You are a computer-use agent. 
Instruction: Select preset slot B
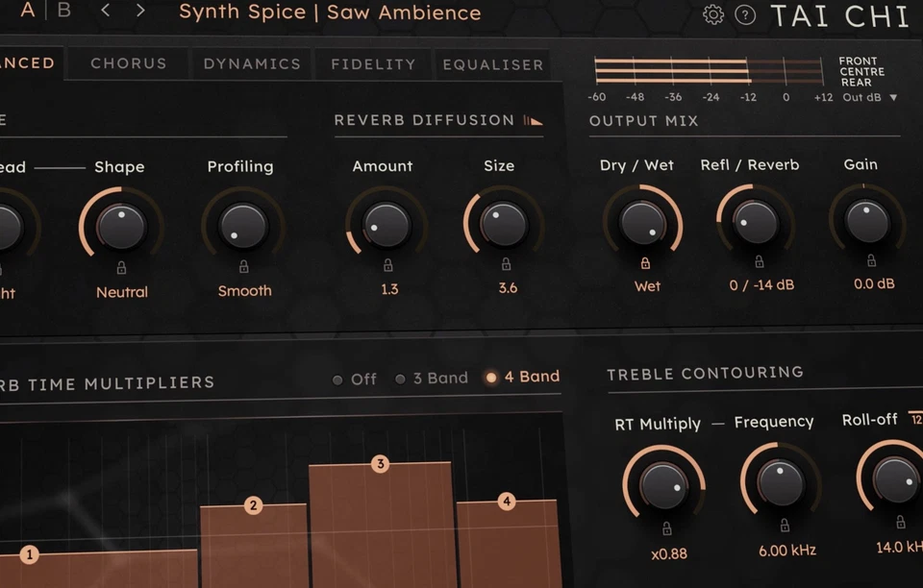[63, 12]
